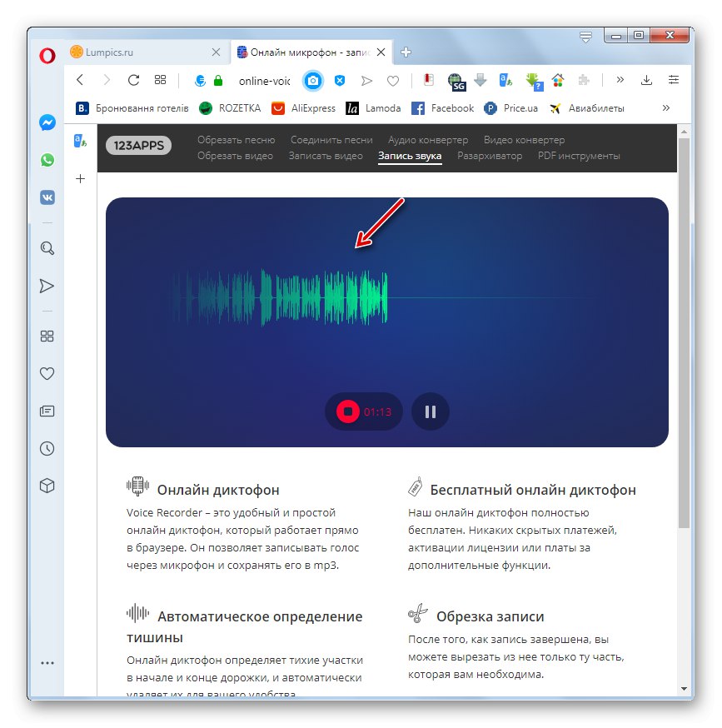Open the ROZETKA bookmark
Viewport: 722px width, 728px height.
[x=229, y=108]
